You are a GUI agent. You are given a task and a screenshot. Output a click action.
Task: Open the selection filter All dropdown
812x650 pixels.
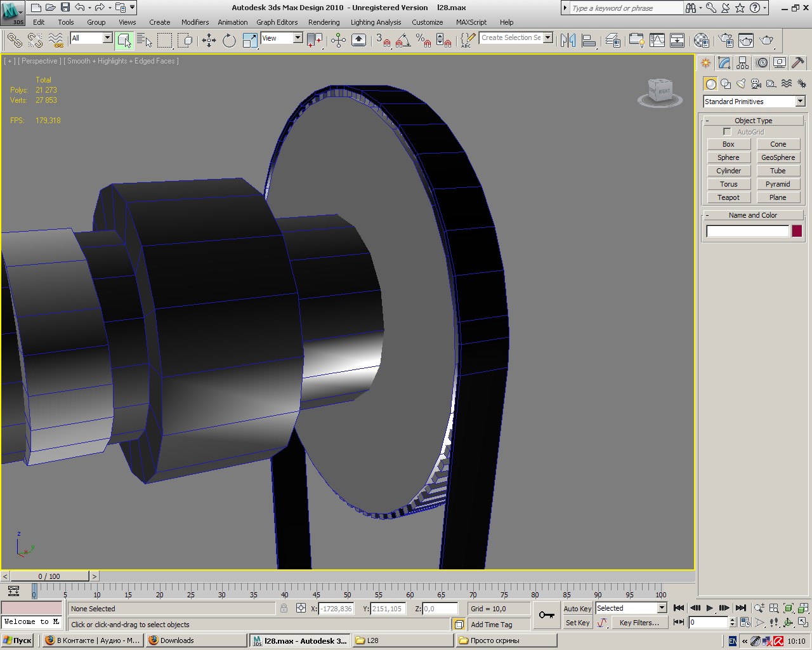coord(107,38)
